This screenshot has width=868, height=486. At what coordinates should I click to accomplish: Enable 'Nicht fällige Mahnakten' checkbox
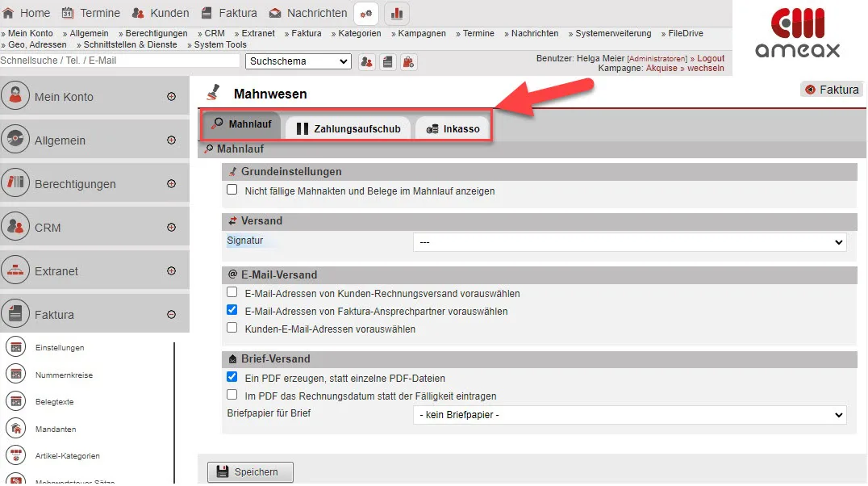pyautogui.click(x=232, y=191)
